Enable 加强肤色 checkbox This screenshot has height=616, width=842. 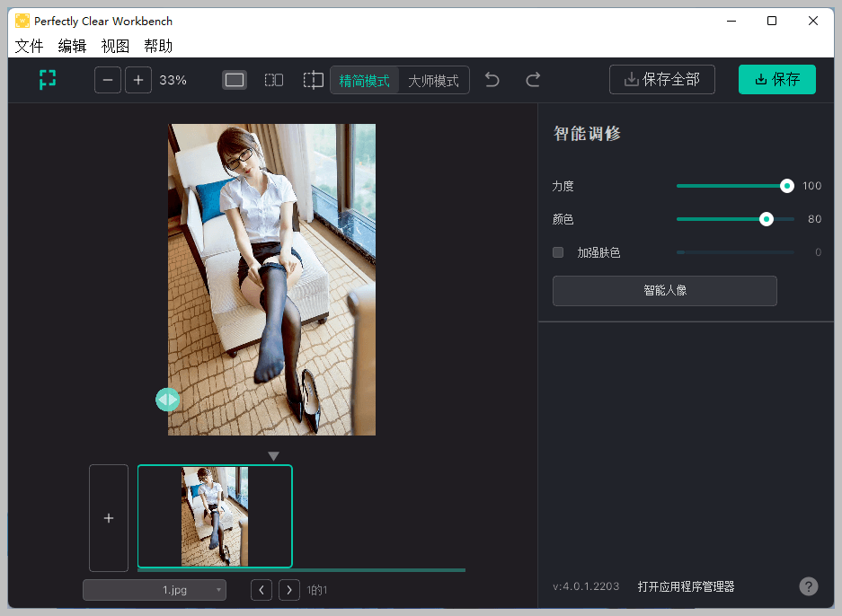(x=558, y=252)
